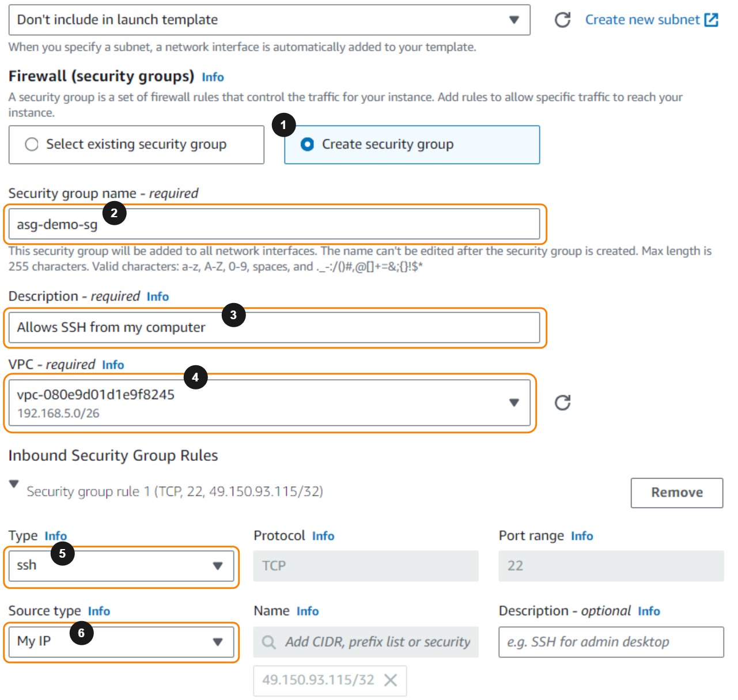Refresh the subnet list
Viewport: 738px width, 700px height.
coord(562,20)
